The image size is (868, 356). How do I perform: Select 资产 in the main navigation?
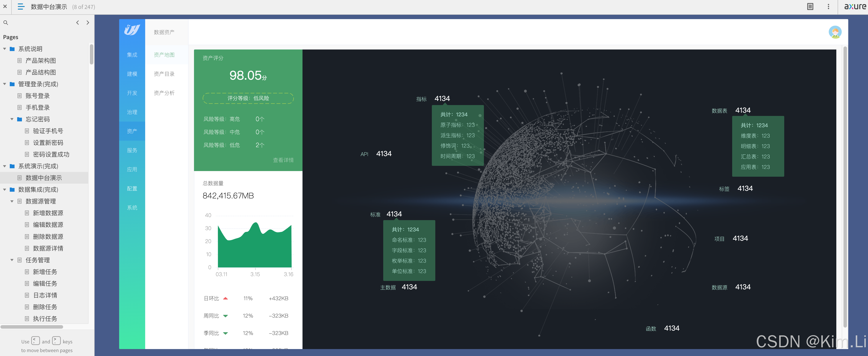coord(132,131)
